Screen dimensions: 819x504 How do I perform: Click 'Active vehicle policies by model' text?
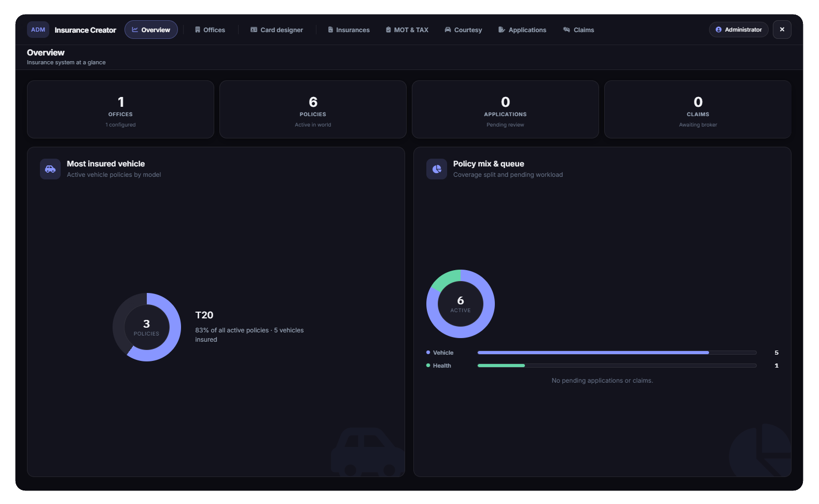click(x=114, y=175)
